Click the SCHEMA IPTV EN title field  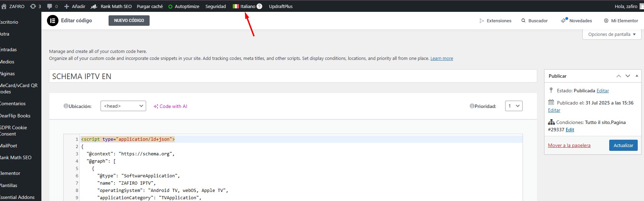293,76
